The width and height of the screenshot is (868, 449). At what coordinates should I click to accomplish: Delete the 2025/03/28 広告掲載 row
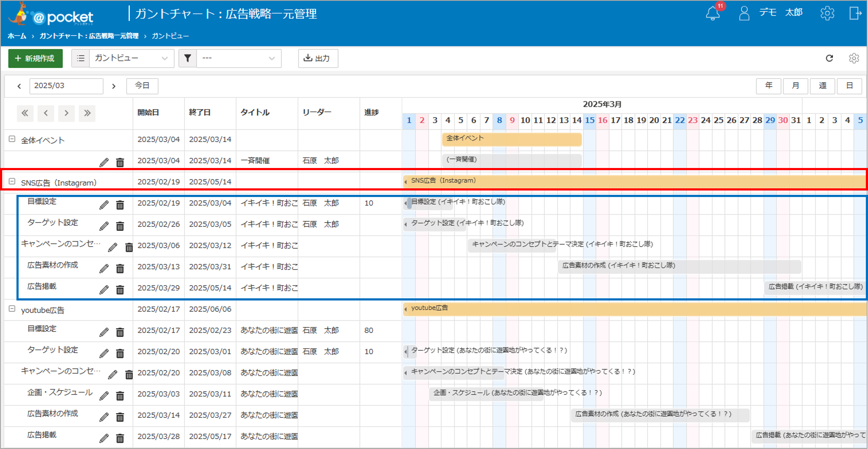click(120, 438)
